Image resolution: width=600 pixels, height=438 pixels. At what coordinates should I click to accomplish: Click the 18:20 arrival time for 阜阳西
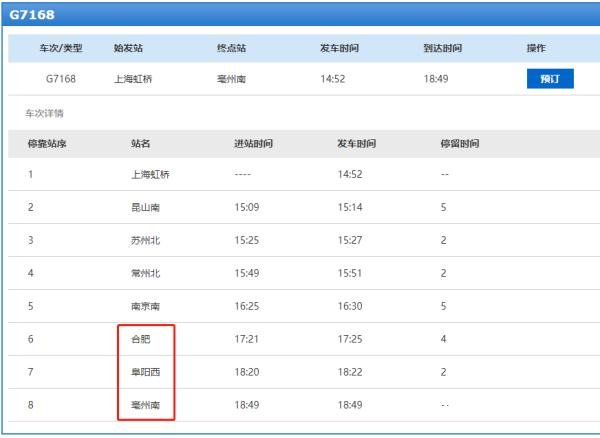pyautogui.click(x=247, y=372)
